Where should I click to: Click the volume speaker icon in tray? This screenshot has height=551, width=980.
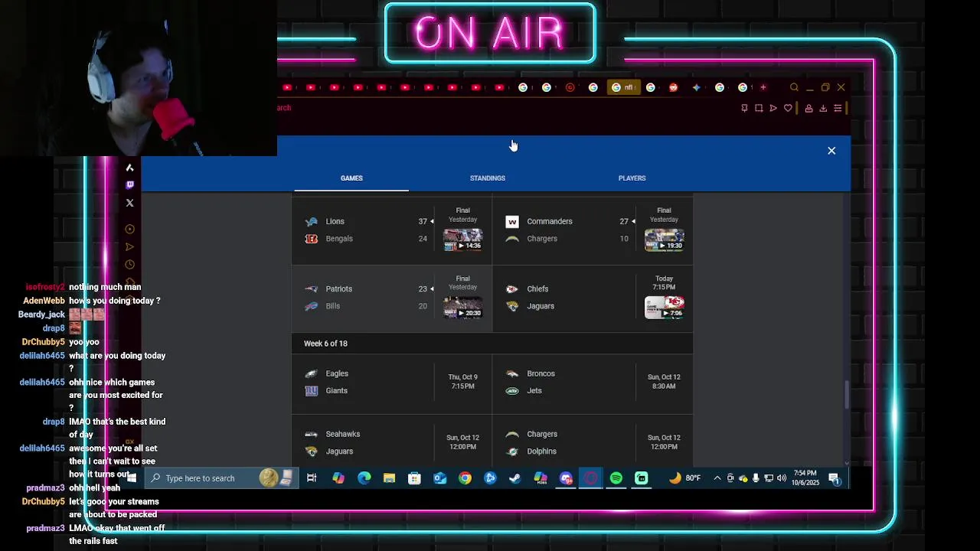pyautogui.click(x=782, y=478)
